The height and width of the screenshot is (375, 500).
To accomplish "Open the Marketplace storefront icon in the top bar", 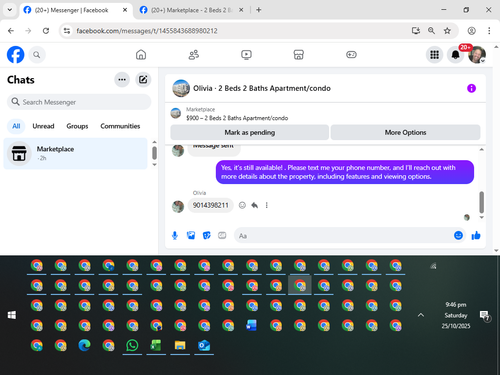I will [x=299, y=54].
